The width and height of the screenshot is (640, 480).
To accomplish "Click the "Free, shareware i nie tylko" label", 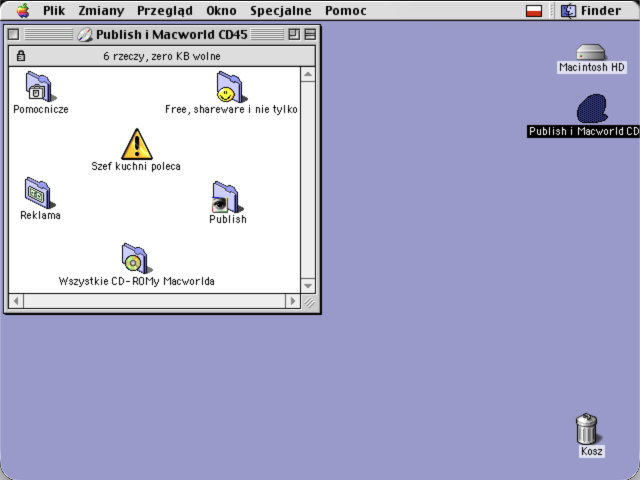I will (231, 109).
